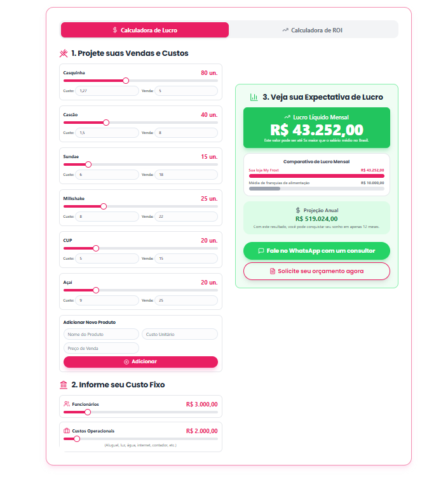Click the Sundae Venda price field

pos(186,175)
